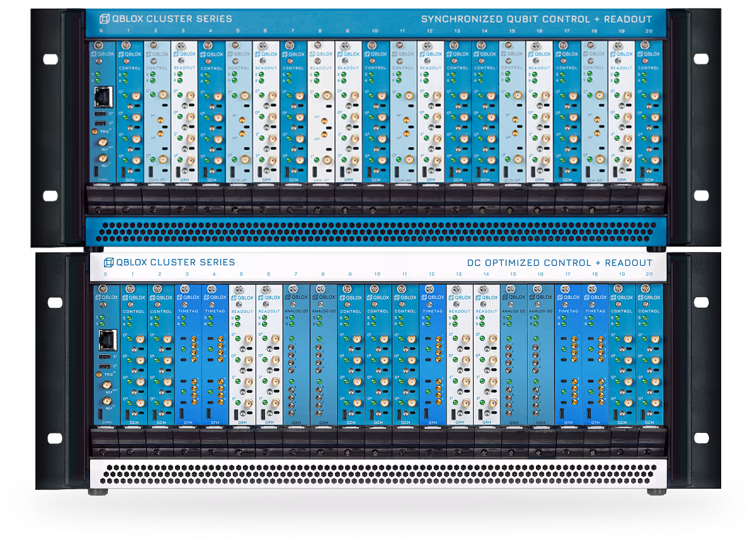Click QRM label at bottom of white-header slot 13
756x542 pixels.
(x=459, y=422)
